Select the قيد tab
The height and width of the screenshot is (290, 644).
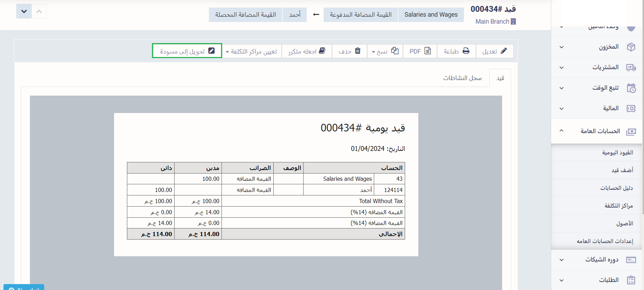pyautogui.click(x=500, y=78)
